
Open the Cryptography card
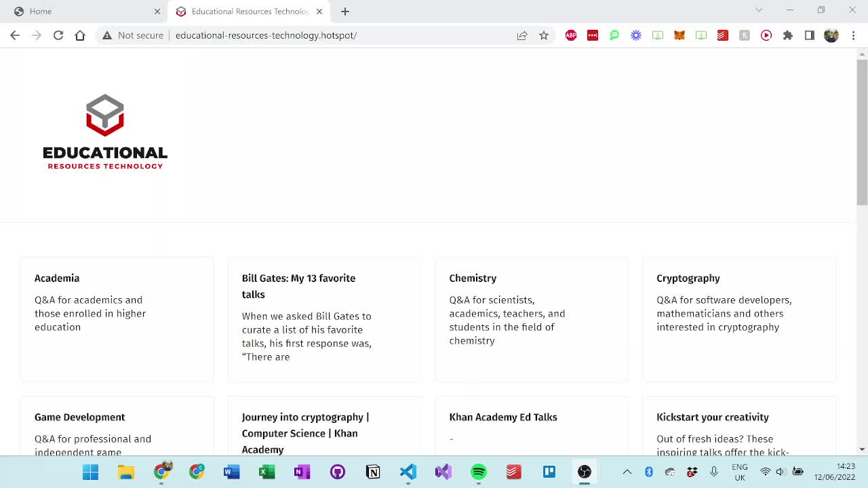[x=739, y=319]
